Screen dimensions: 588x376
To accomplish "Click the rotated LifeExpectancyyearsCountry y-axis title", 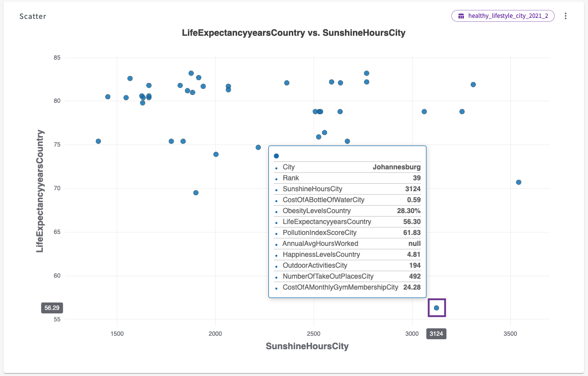I will (40, 191).
